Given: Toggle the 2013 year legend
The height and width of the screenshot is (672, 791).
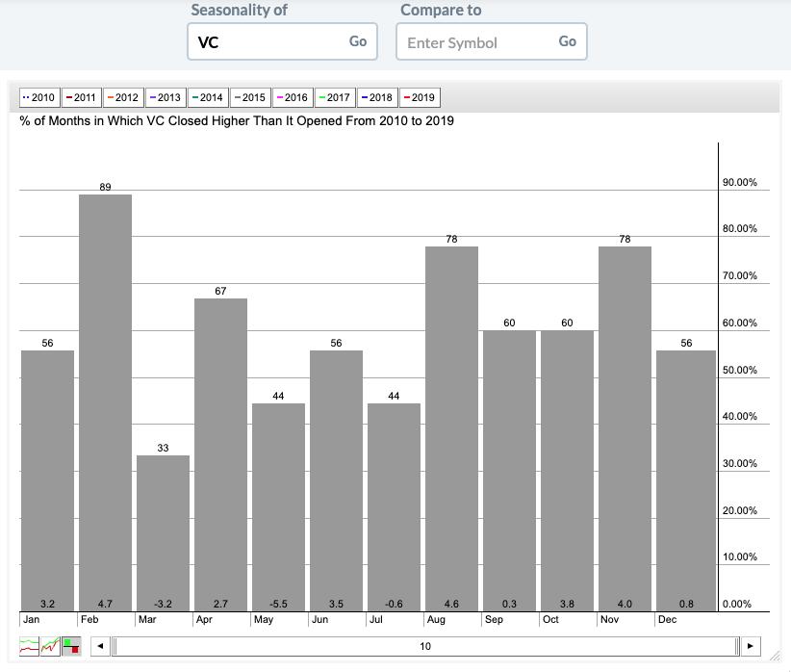Looking at the screenshot, I should 166,97.
